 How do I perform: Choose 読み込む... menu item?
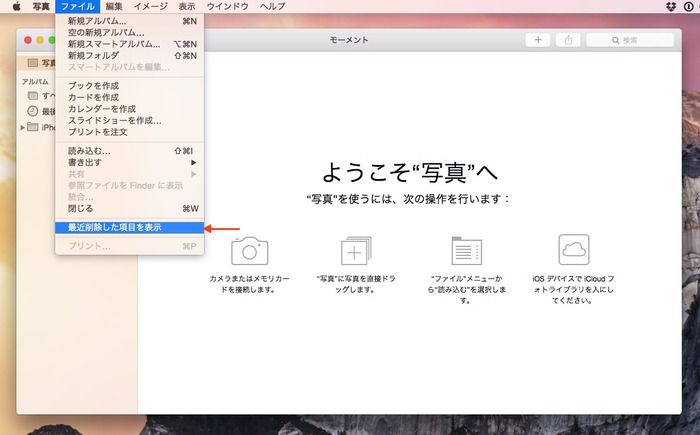tap(129, 151)
